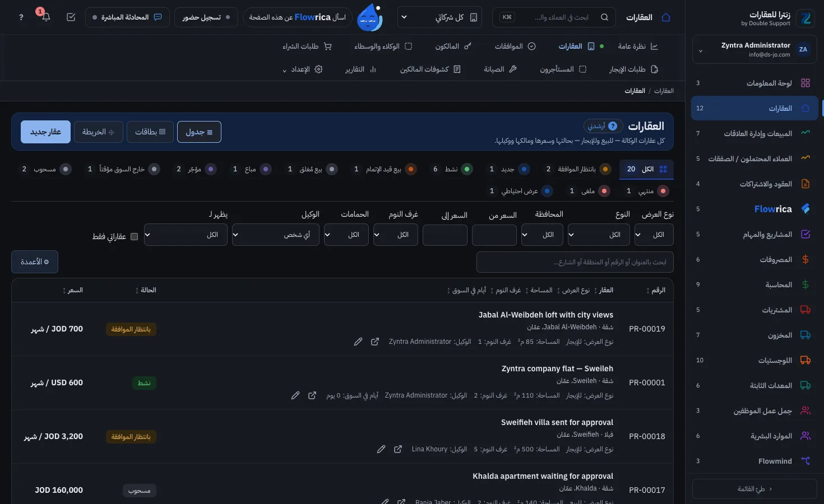Enable the 'عقاراتي فقط' checkbox
Screen dimensions: 824x504
pos(134,237)
